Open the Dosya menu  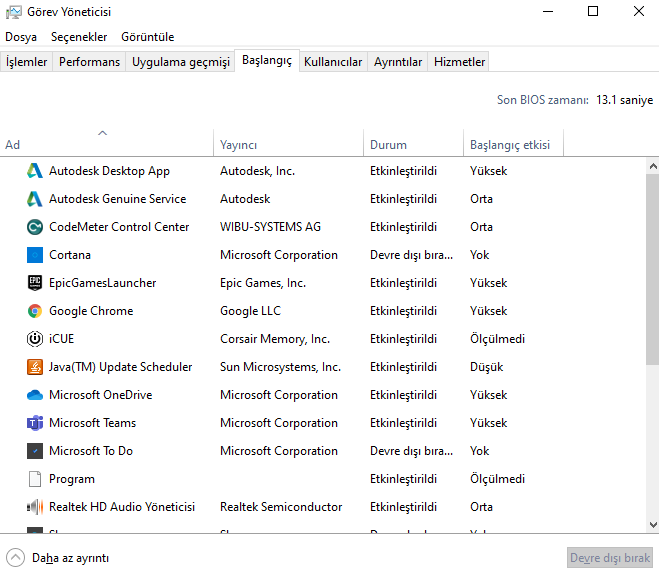coord(21,37)
